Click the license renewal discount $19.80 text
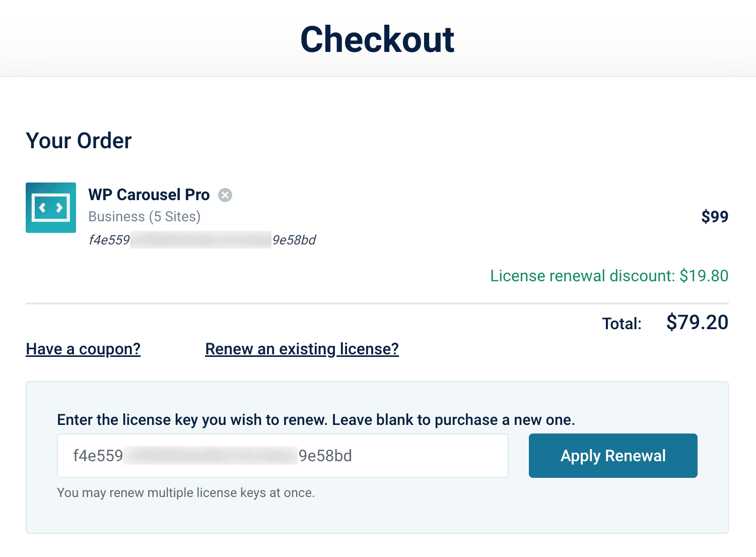The image size is (756, 557). (609, 276)
